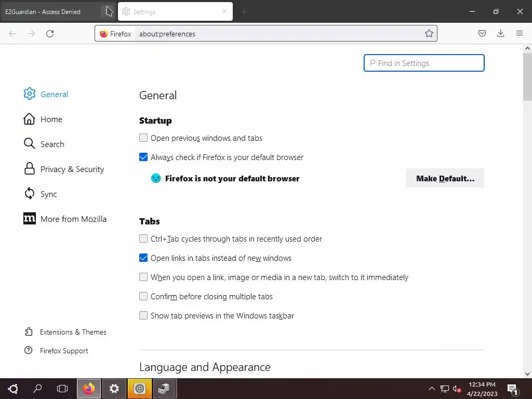Click the yellow app icon on taskbar
This screenshot has width=532, height=399.
pos(139,389)
